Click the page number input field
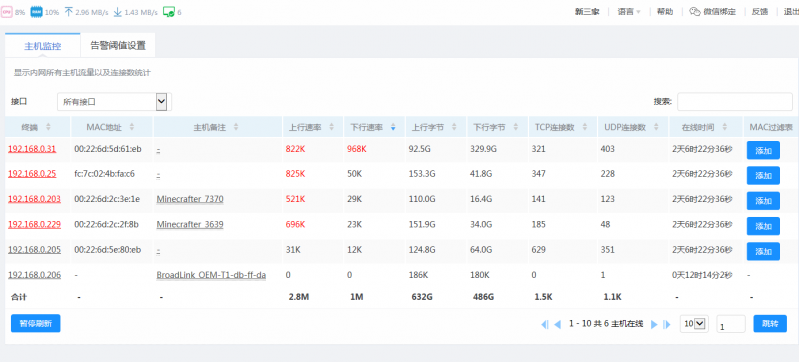 coord(731,324)
